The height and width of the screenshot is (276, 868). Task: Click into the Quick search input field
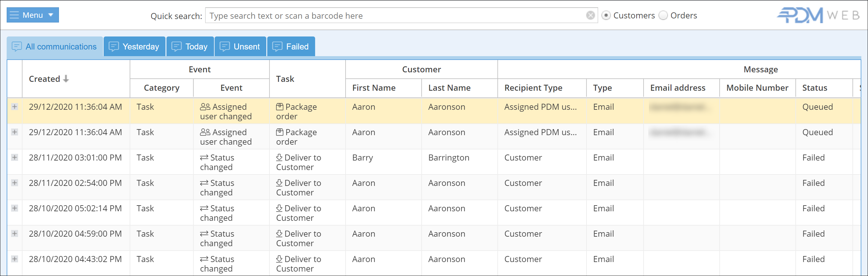click(394, 16)
